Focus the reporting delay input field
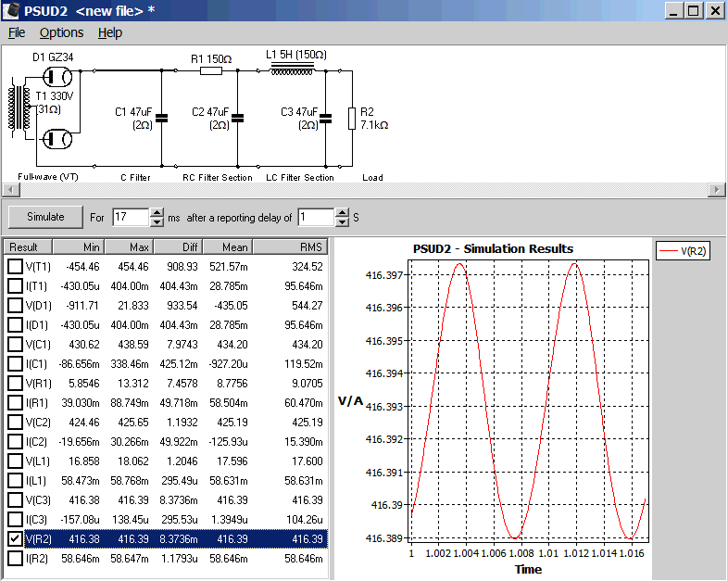This screenshot has height=581, width=728. click(316, 217)
